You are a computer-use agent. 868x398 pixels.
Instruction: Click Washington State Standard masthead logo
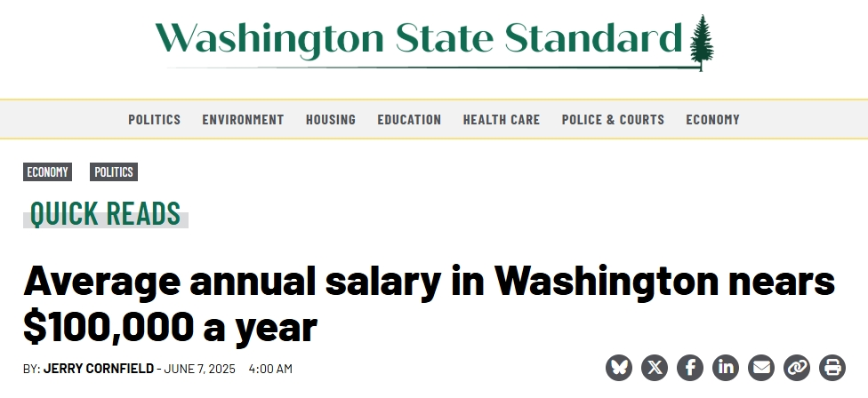[x=435, y=43]
